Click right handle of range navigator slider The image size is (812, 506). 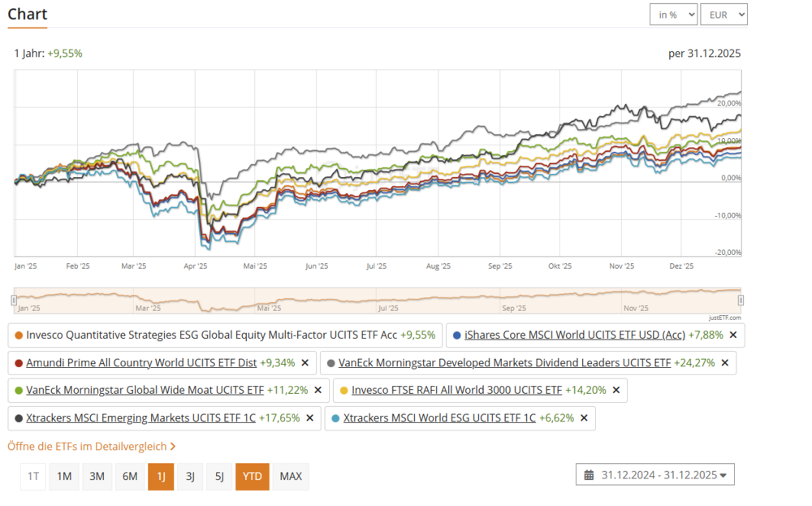(x=741, y=301)
